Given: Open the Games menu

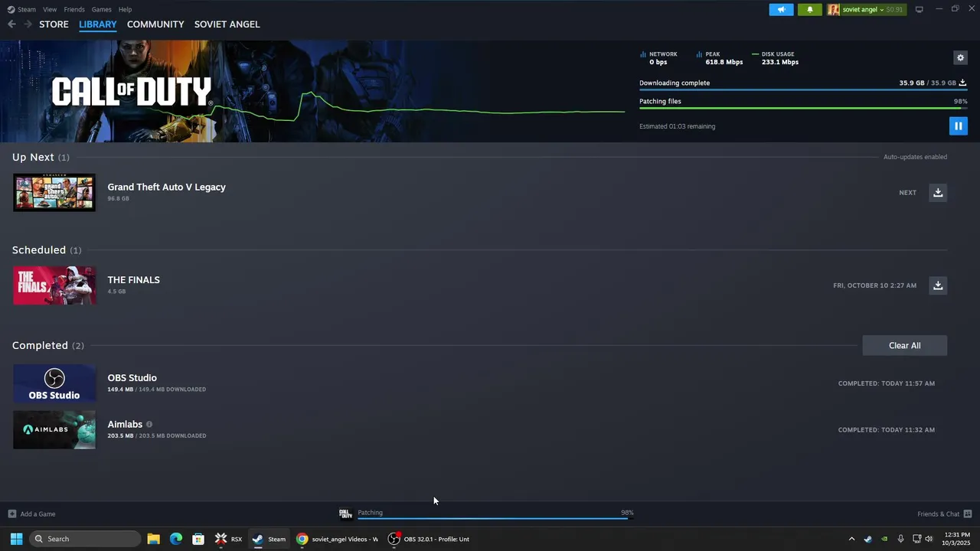Looking at the screenshot, I should coord(101,9).
